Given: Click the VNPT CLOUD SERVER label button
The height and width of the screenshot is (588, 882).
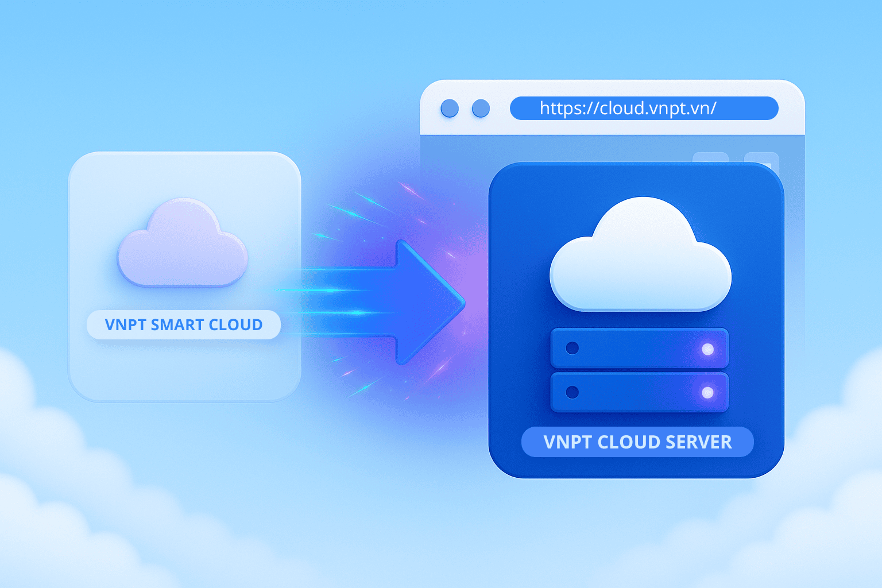Looking at the screenshot, I should pyautogui.click(x=638, y=442).
